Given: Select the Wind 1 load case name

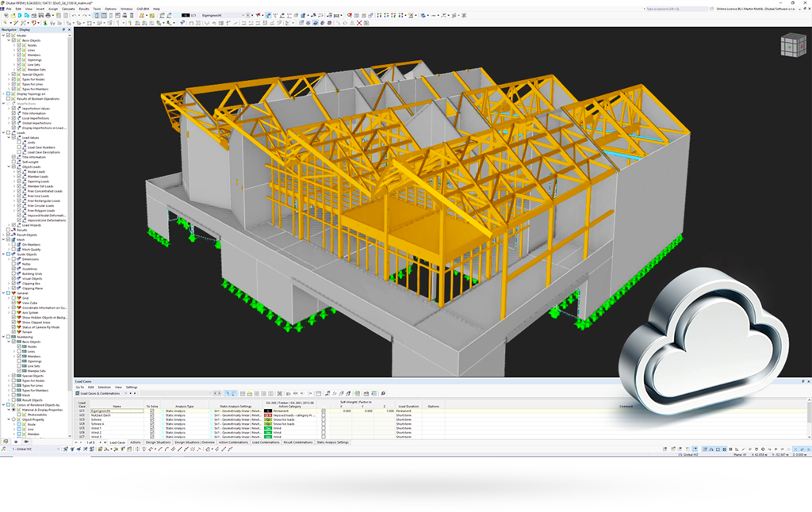Looking at the screenshot, I should click(96, 428).
